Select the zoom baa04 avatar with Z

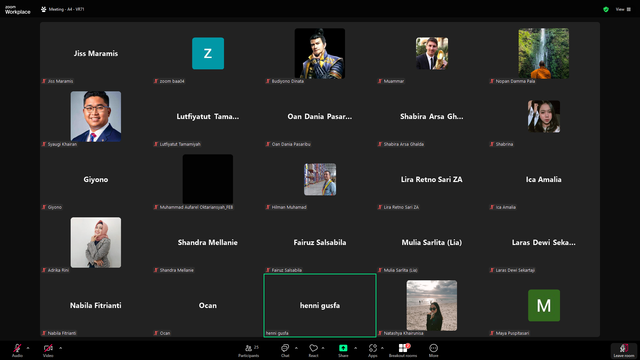coord(208,53)
